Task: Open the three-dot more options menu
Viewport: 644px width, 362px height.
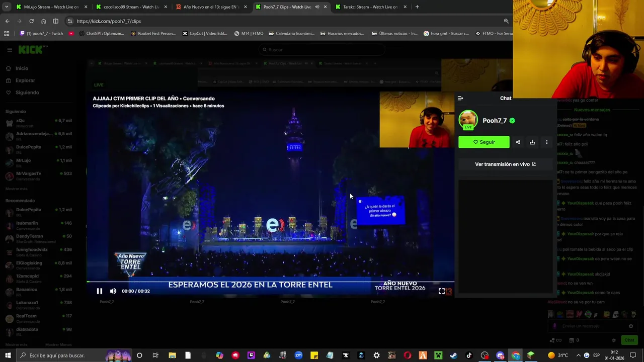Action: (547, 142)
